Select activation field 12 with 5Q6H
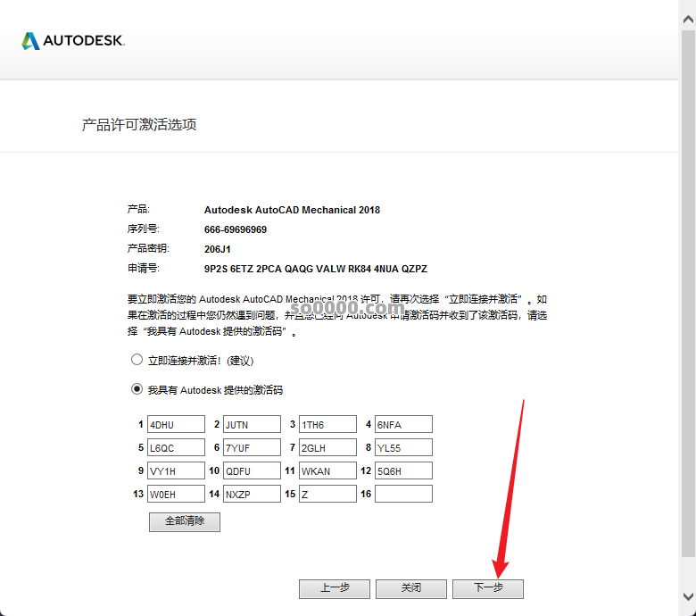 (403, 470)
